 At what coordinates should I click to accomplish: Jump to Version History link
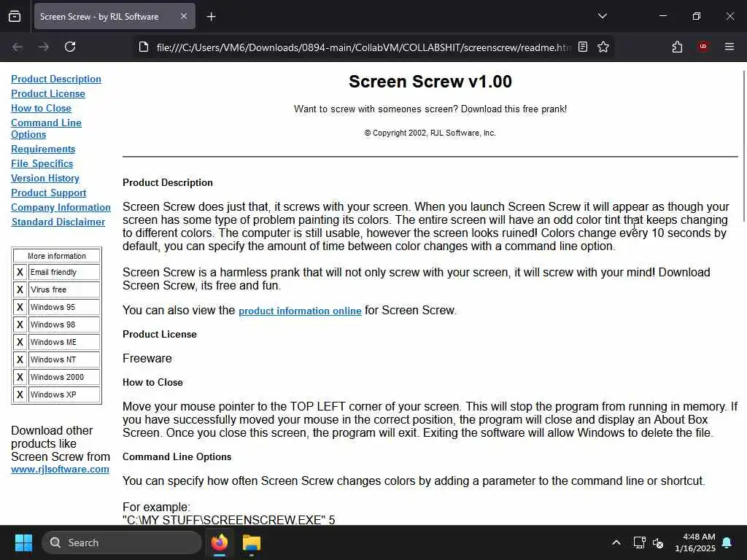45,178
